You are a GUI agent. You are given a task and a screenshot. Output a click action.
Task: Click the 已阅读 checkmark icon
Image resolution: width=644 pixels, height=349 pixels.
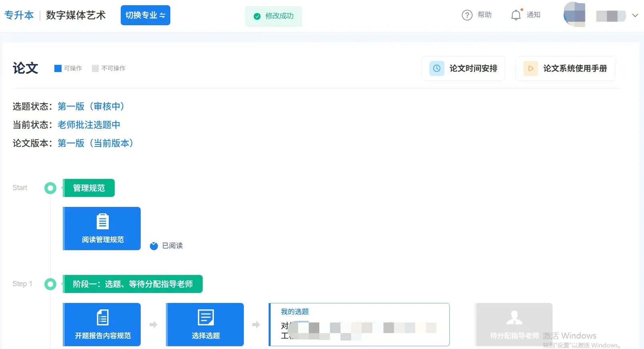[x=154, y=246]
